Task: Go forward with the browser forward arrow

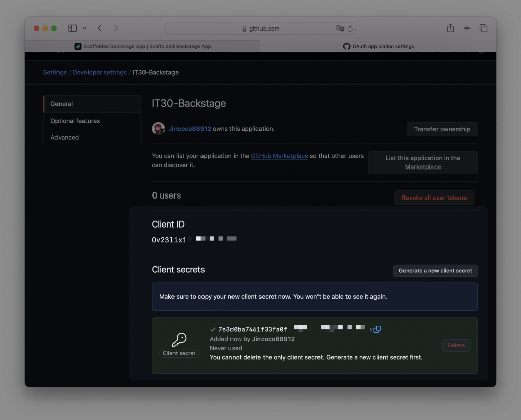Action: click(x=115, y=29)
